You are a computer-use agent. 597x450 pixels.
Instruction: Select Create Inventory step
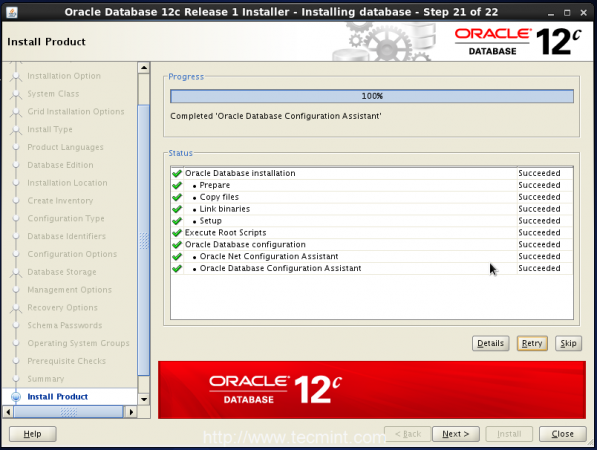click(x=60, y=201)
